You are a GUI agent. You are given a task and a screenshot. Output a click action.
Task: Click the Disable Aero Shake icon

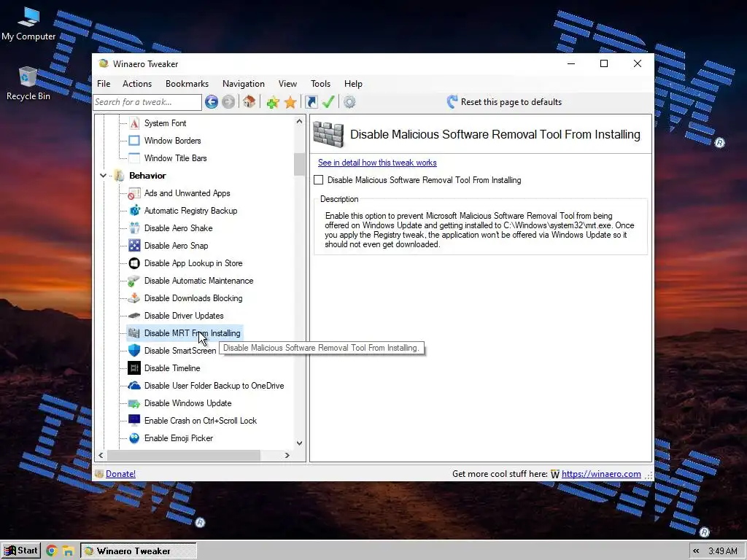[x=134, y=228]
